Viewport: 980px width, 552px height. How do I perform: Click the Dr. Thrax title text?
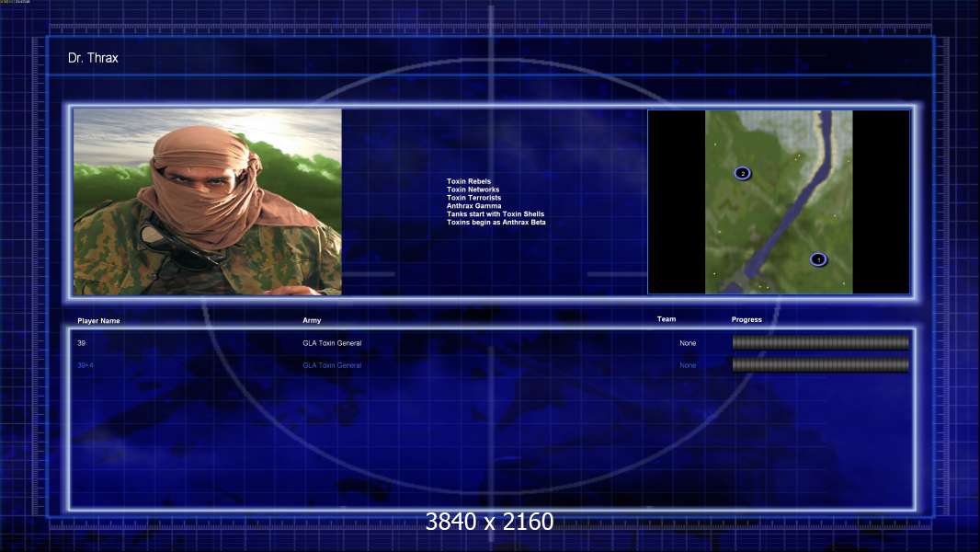pyautogui.click(x=93, y=58)
